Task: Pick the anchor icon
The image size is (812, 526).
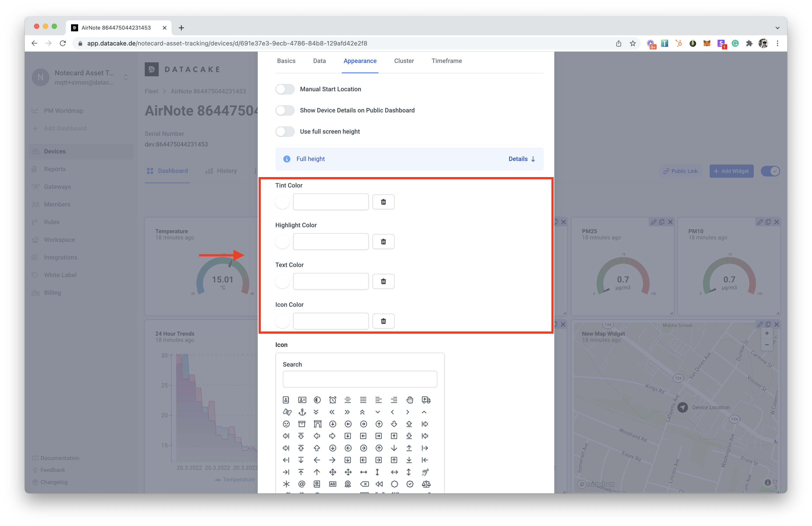Action: click(x=302, y=412)
